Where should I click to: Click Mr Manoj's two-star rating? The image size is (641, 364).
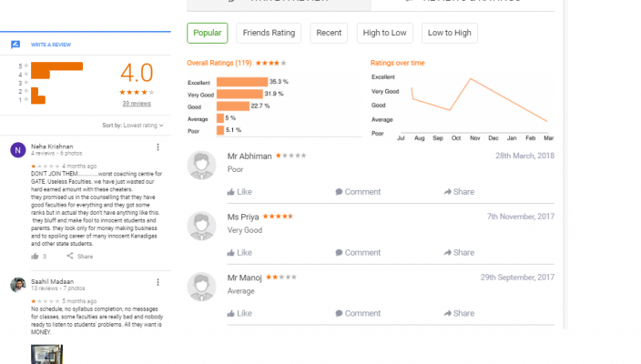coord(280,277)
